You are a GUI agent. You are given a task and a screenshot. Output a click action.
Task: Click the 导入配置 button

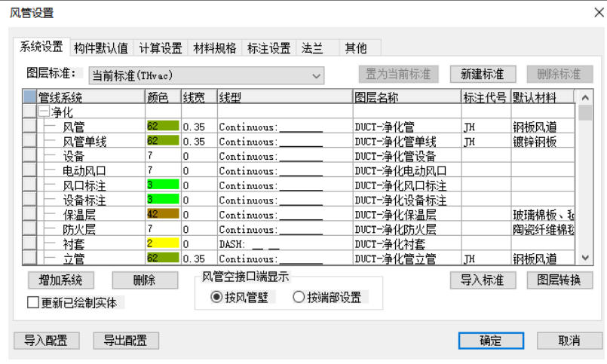point(47,341)
